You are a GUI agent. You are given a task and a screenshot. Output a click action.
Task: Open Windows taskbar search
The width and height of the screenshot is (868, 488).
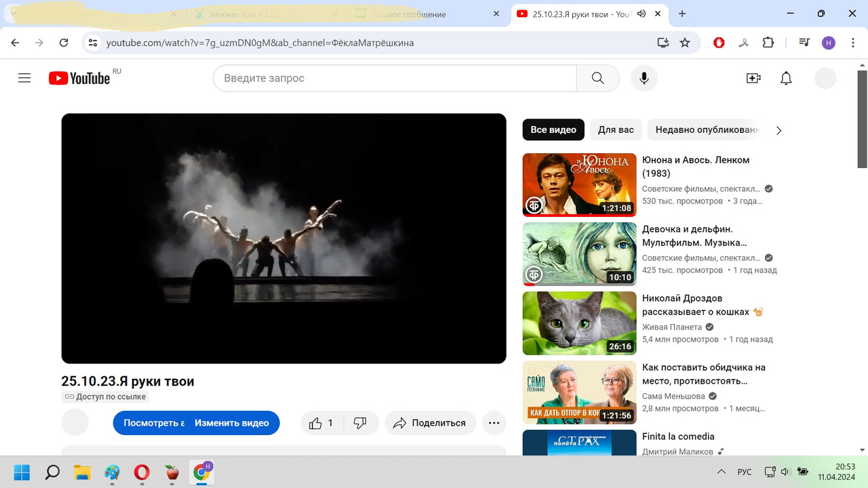click(x=52, y=472)
